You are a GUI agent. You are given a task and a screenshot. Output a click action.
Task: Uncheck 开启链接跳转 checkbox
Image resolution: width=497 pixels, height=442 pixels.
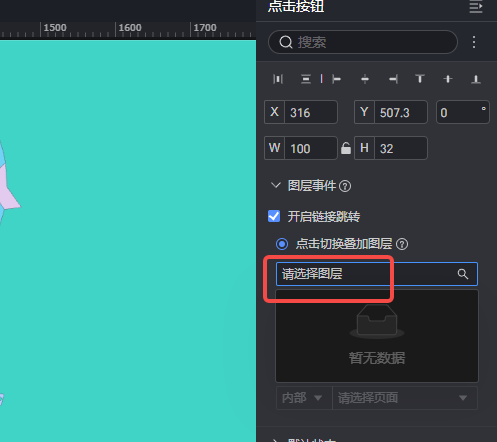pos(274,216)
